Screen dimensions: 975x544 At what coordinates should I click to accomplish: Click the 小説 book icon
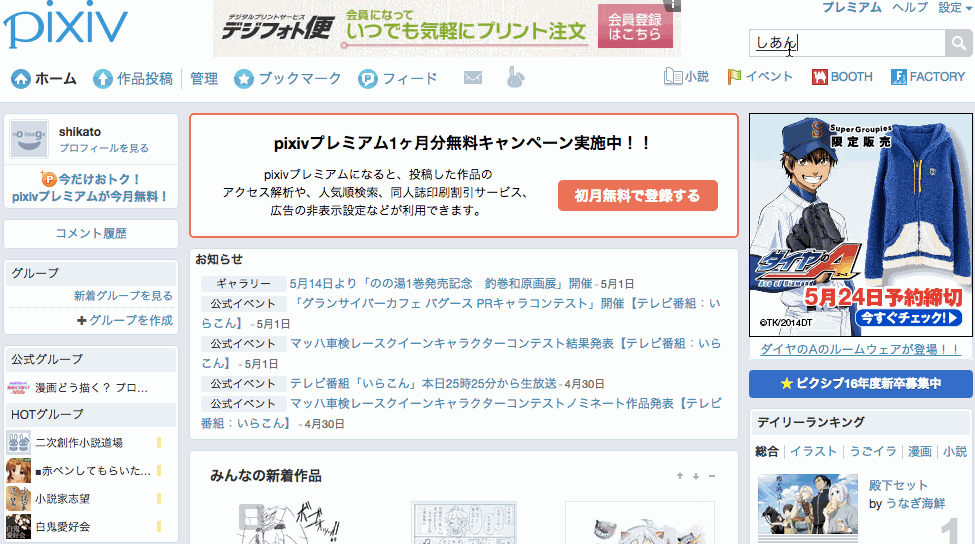673,76
